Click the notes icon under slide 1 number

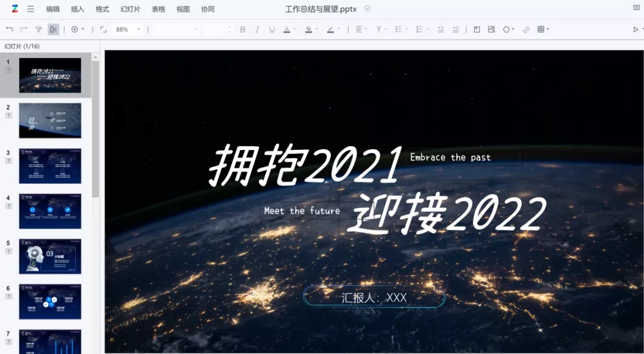pyautogui.click(x=8, y=70)
